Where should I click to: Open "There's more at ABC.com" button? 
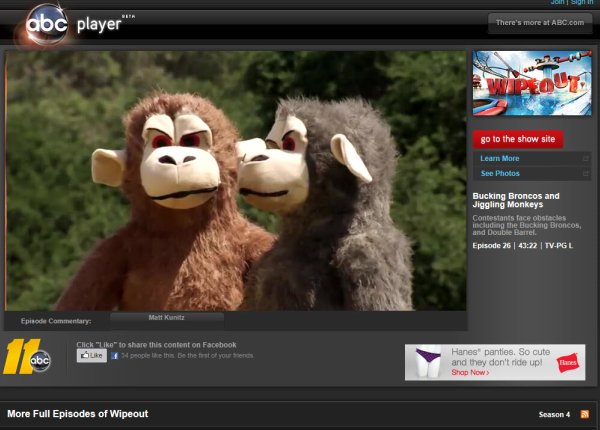pyautogui.click(x=540, y=23)
